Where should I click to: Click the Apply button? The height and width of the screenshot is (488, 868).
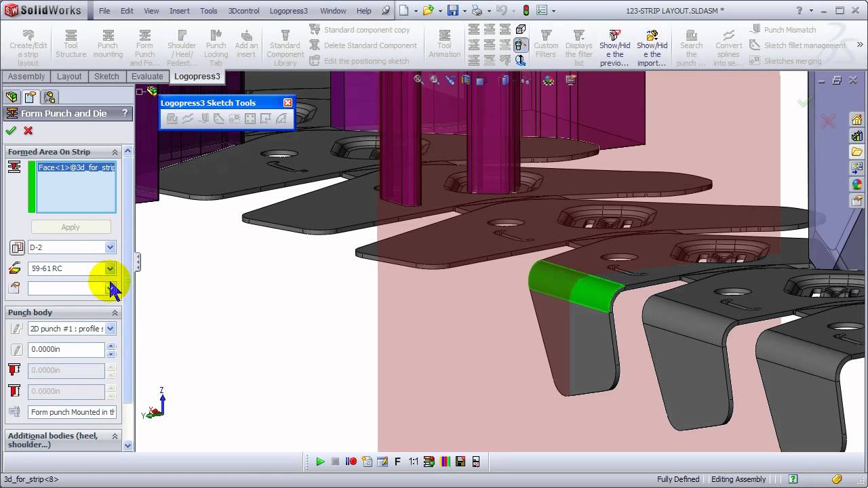click(71, 227)
